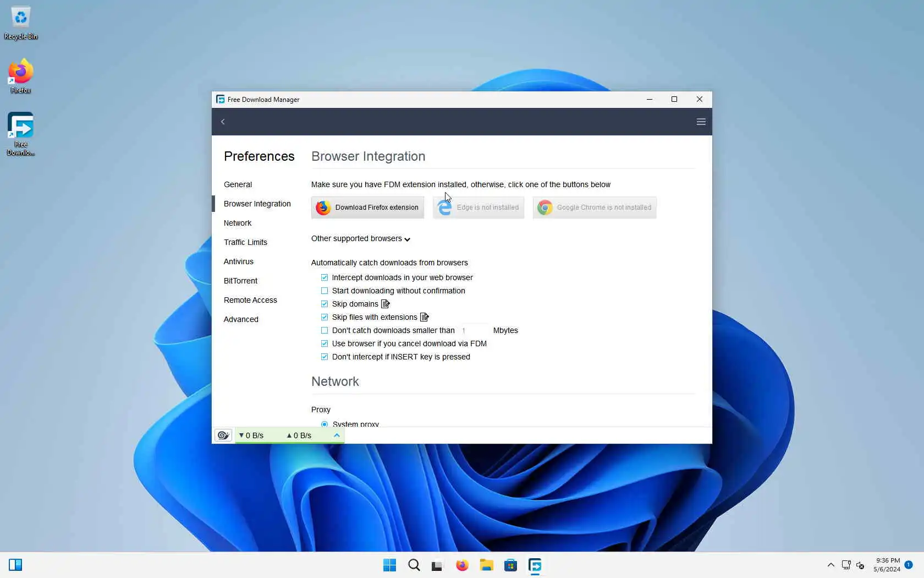The image size is (924, 578).
Task: Open Remote Access preferences
Action: coord(250,300)
